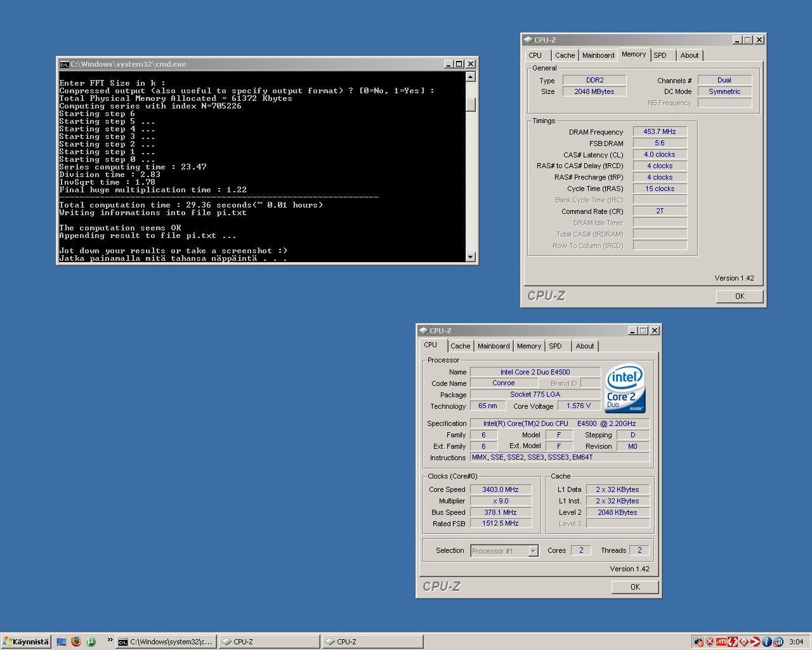The image size is (812, 650).
Task: Click the Dual channels field
Action: pos(724,80)
